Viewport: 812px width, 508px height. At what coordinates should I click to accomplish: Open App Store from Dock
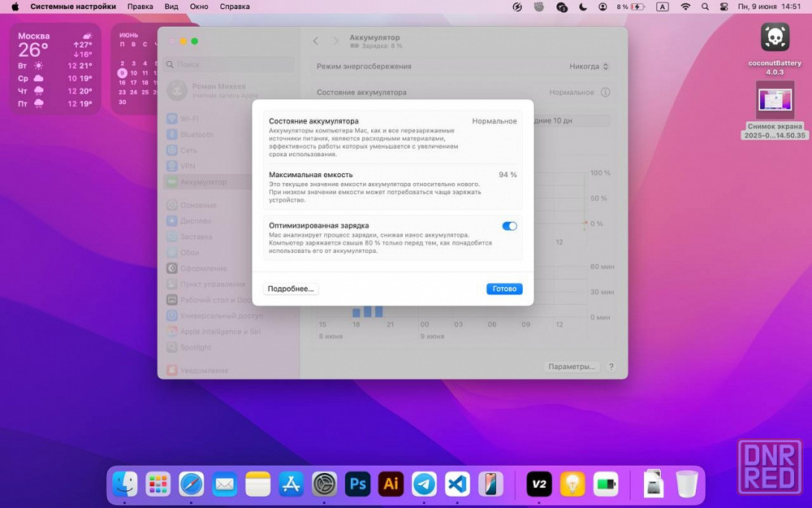[x=291, y=484]
